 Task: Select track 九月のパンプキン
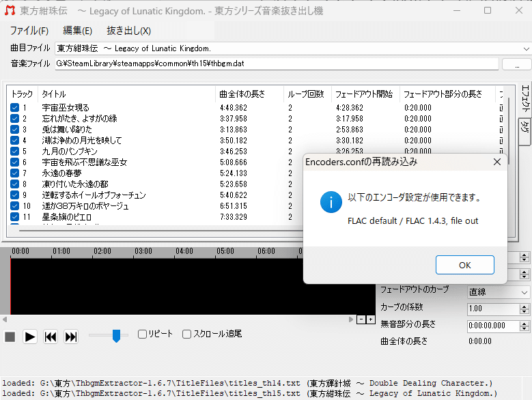click(x=70, y=151)
